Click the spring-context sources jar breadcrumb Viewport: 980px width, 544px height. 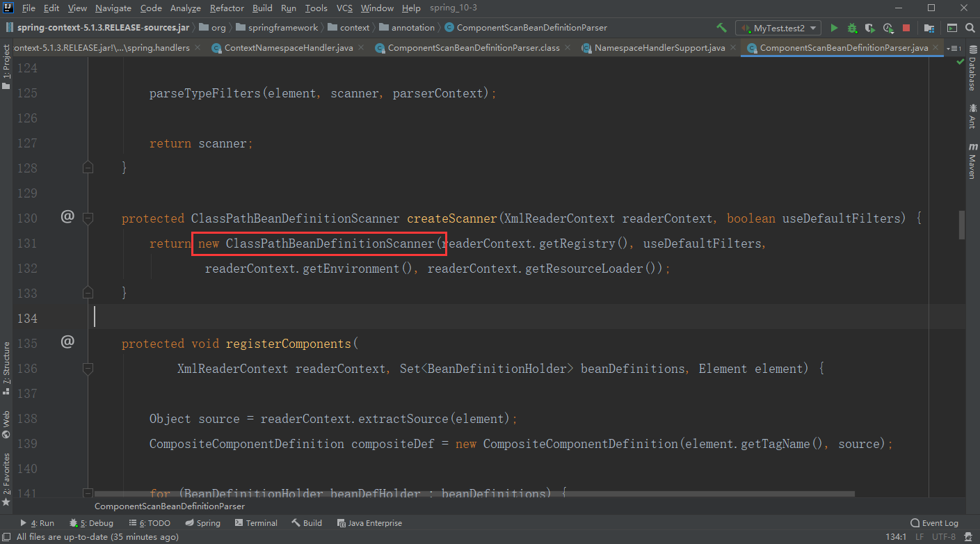(97, 28)
